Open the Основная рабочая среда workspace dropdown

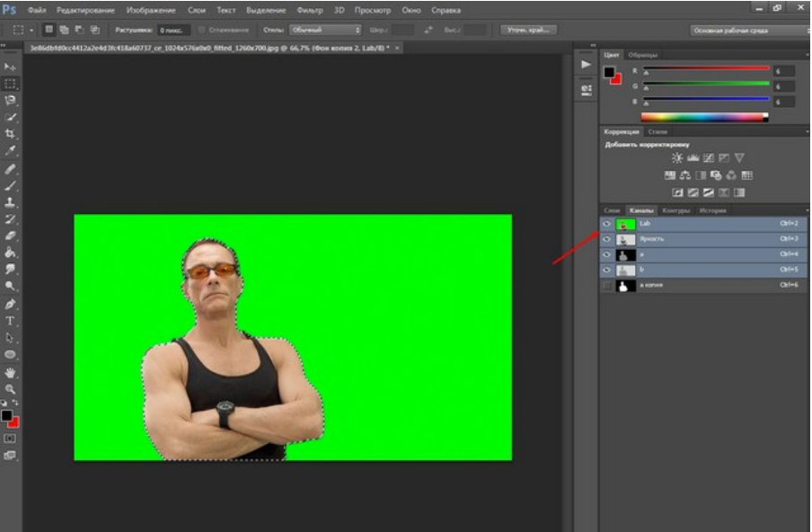[x=746, y=30]
